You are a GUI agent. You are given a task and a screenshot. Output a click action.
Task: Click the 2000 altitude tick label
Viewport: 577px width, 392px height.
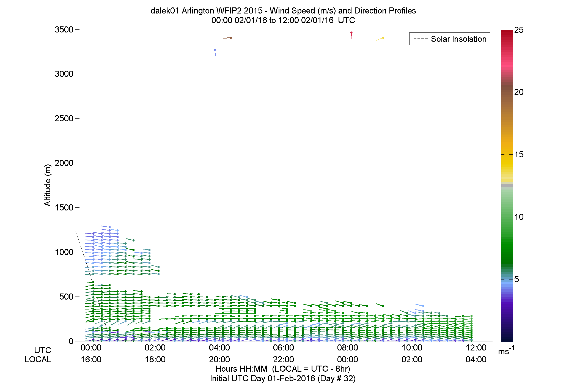click(64, 163)
